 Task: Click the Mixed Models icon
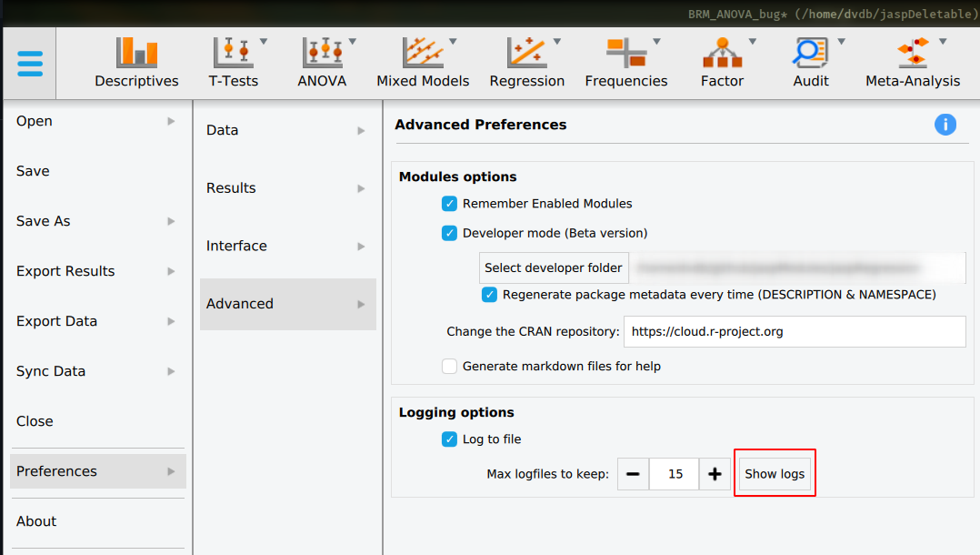click(423, 50)
